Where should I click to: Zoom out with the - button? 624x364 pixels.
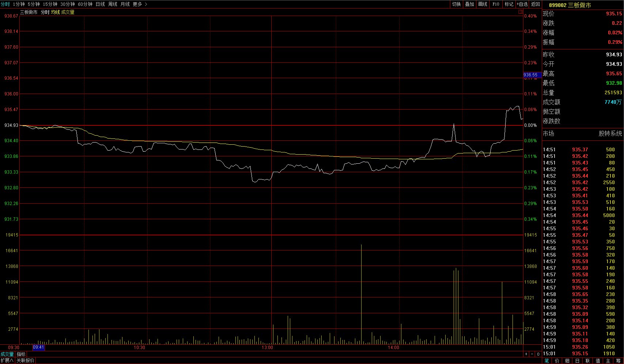532,354
